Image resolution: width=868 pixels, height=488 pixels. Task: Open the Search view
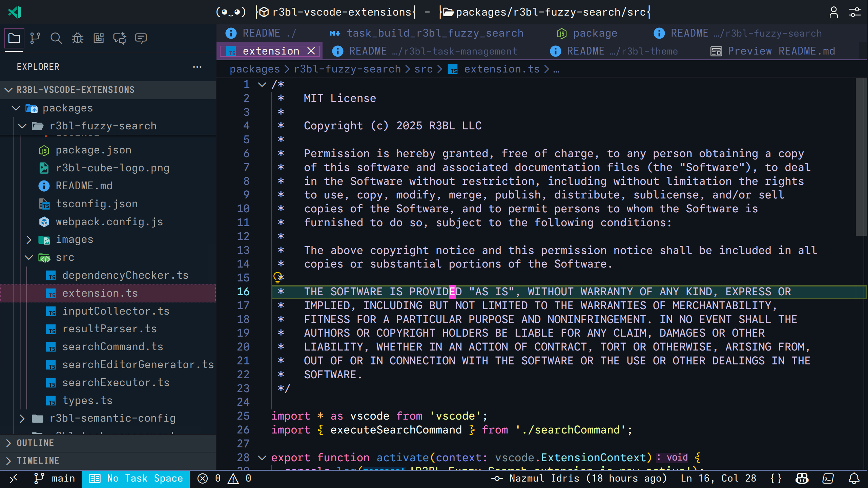[56, 38]
